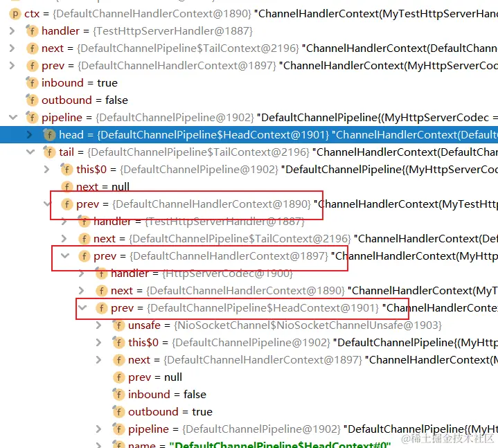Click field icon of this$0 below unsafe
498x448 pixels.
pyautogui.click(x=118, y=343)
